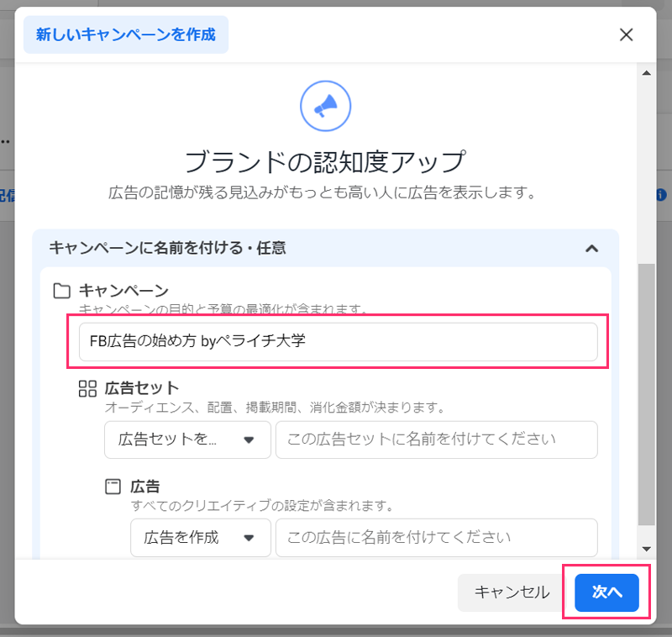Focus the ad set name input field

click(436, 440)
